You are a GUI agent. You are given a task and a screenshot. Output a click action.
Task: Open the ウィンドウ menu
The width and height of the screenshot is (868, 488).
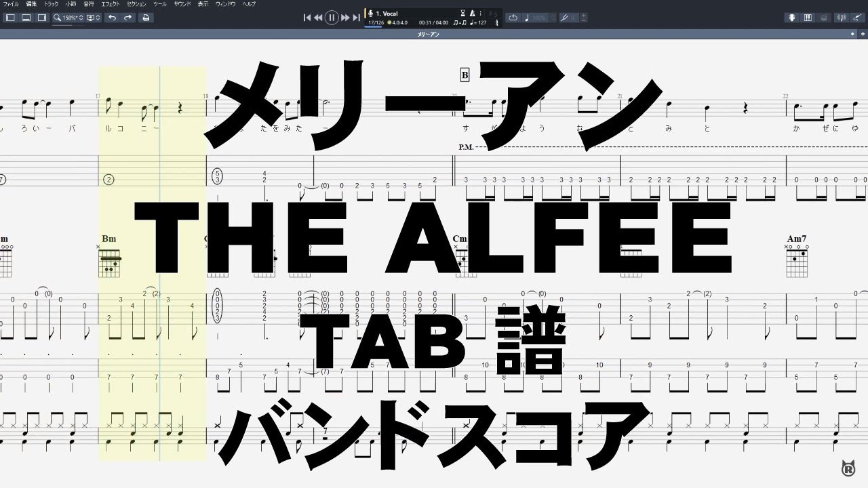click(226, 4)
